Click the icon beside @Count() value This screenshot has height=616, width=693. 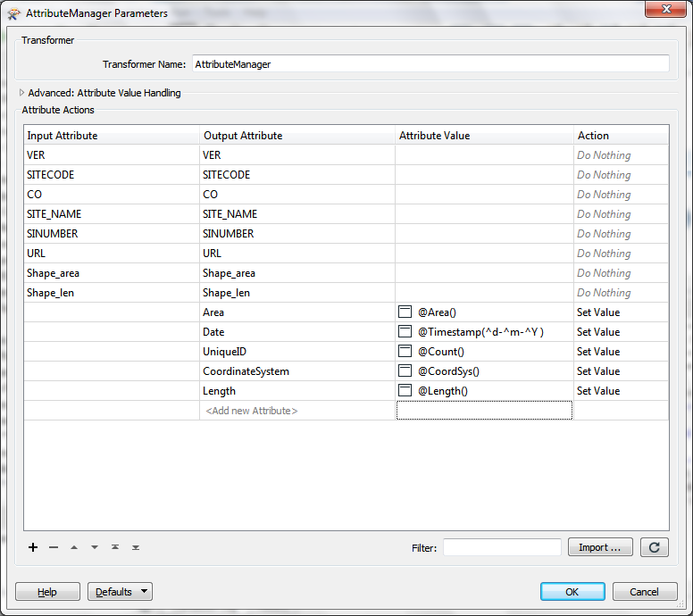tap(405, 352)
